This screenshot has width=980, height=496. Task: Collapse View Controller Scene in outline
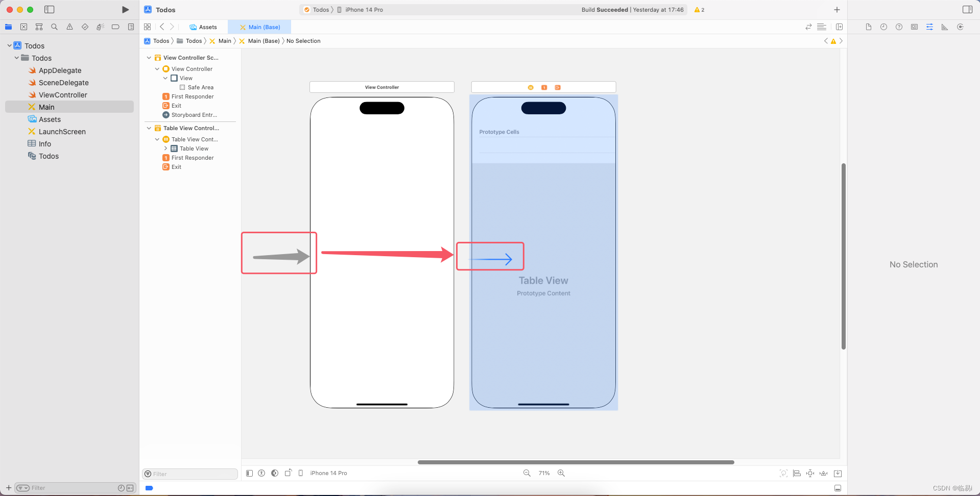149,58
